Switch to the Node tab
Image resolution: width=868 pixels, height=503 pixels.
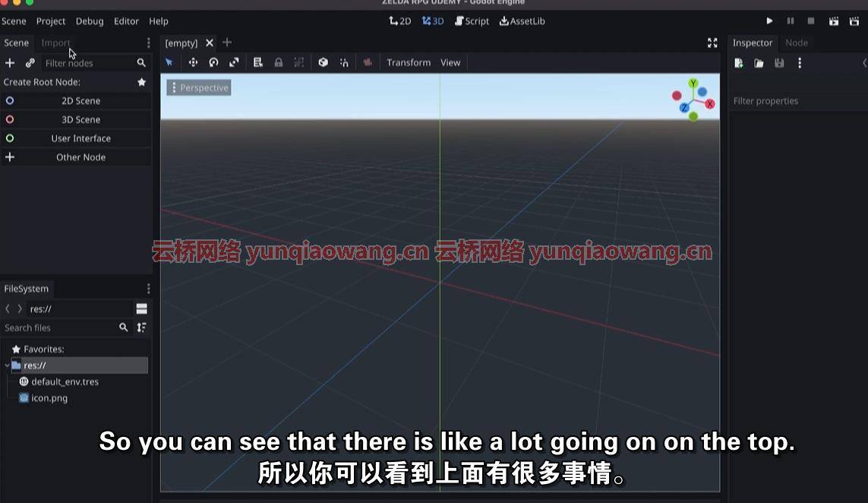[x=797, y=43]
